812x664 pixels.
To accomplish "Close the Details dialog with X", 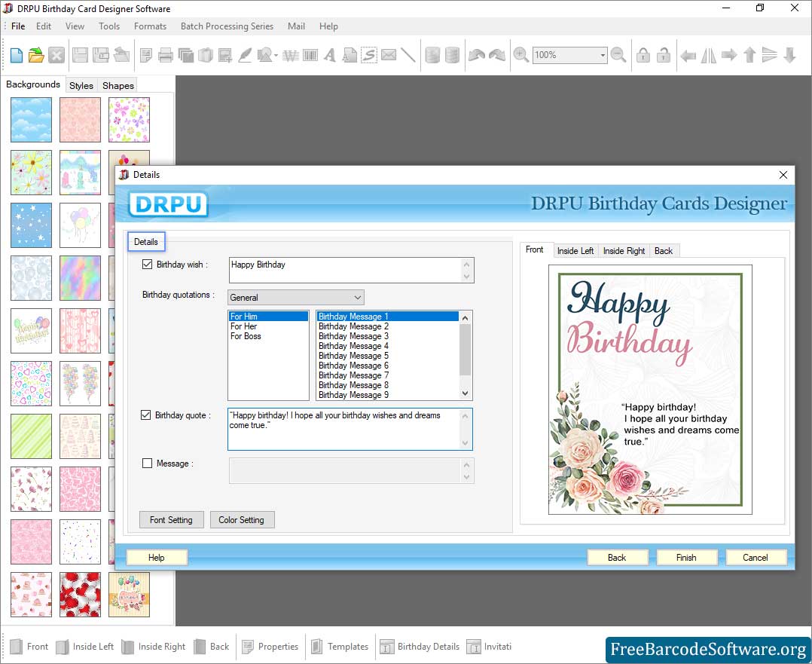I will (783, 175).
